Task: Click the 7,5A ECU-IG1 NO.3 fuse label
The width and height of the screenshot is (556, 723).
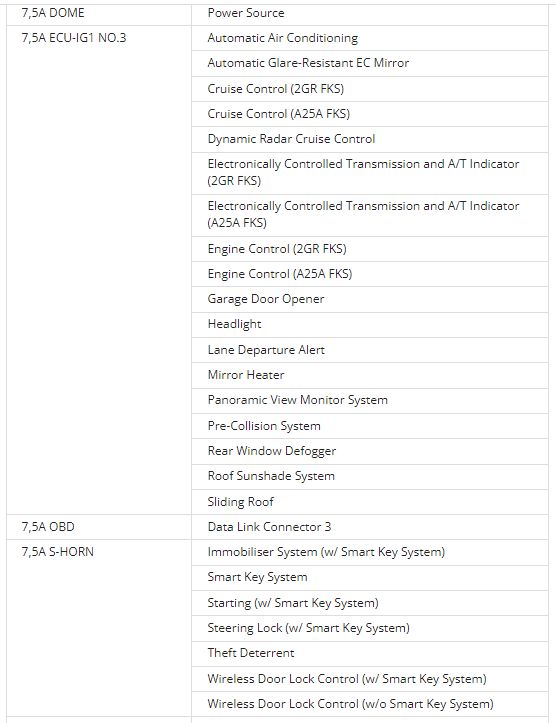Action: [x=74, y=38]
